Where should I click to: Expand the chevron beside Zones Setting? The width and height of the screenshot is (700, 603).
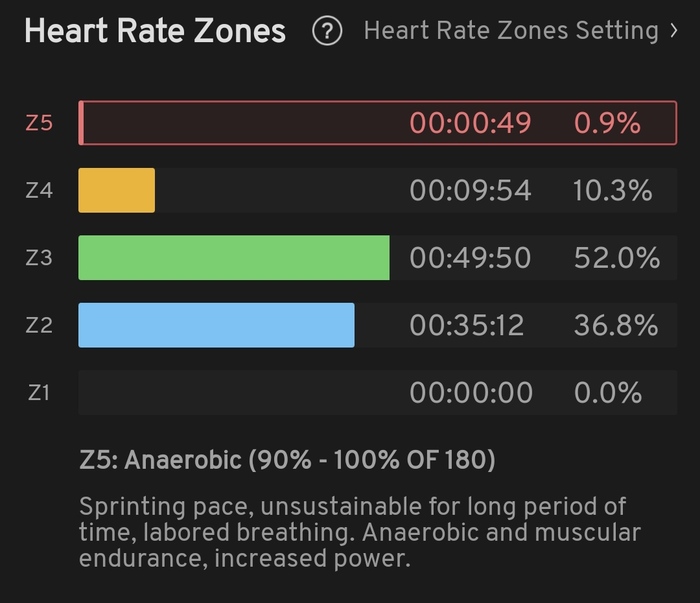(x=673, y=31)
